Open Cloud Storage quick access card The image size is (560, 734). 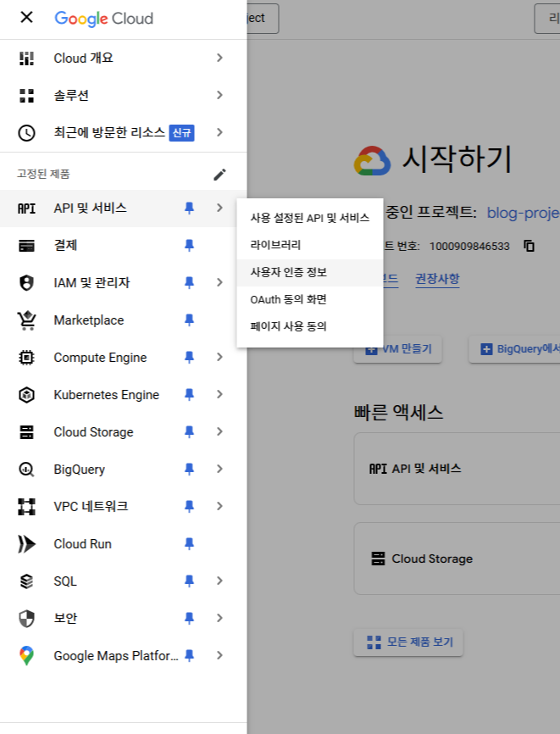click(457, 559)
